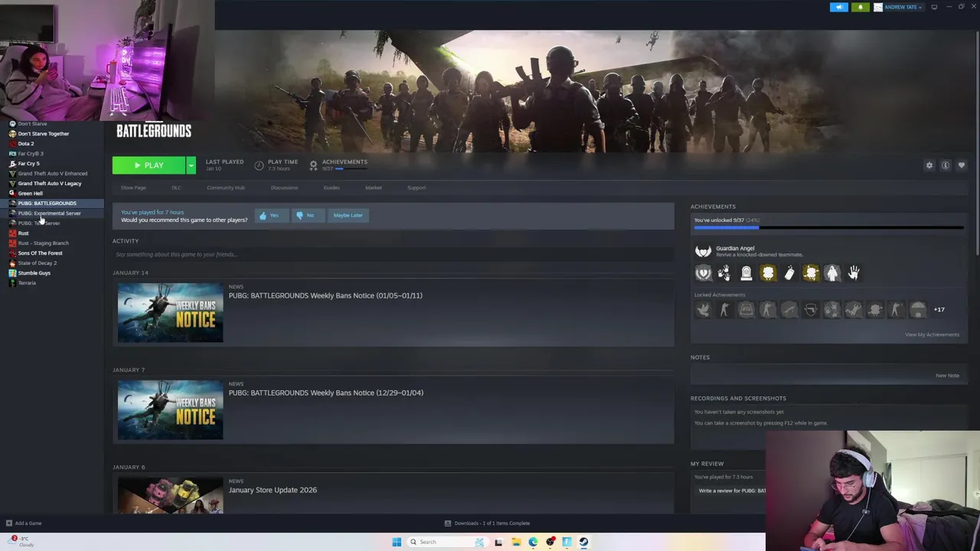Click Add a Game at bottom left
Viewport: 980px width, 551px height.
coord(24,523)
